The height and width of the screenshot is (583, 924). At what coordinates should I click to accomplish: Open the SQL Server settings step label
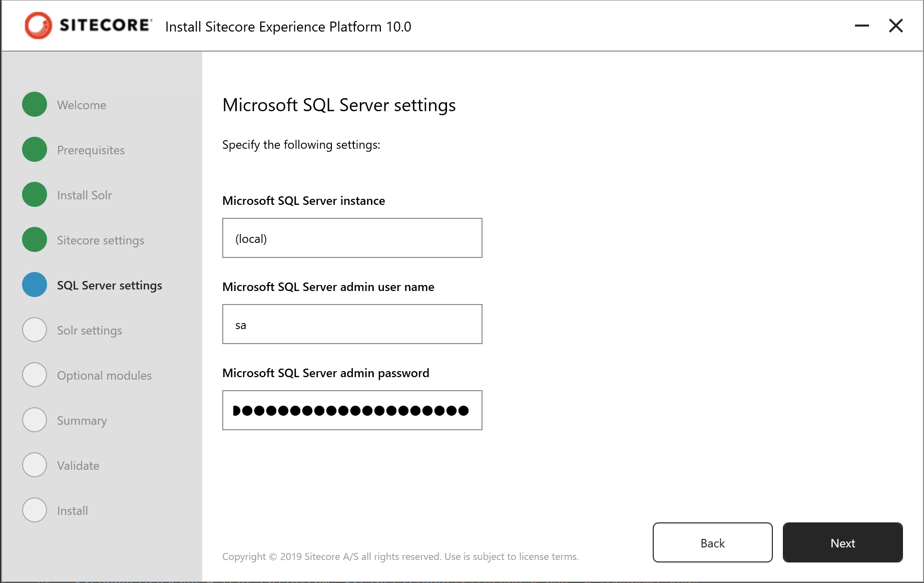(110, 285)
